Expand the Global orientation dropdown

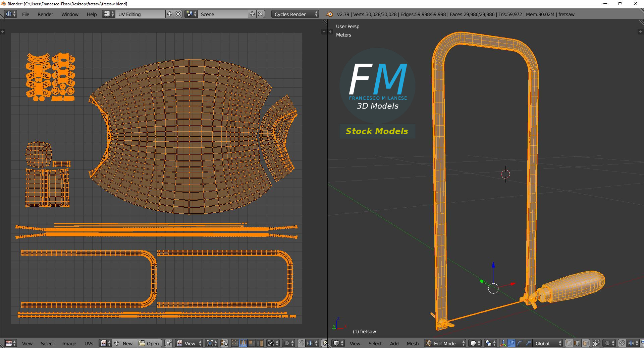[x=548, y=343]
